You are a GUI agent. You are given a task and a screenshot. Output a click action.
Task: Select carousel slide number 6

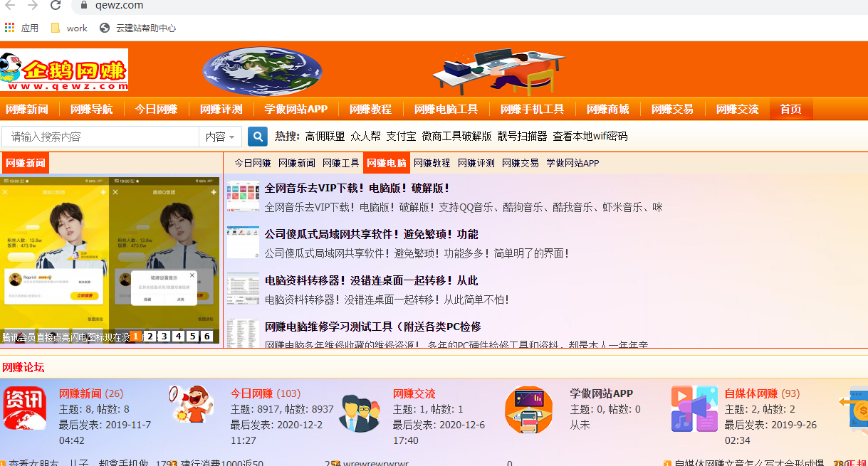coord(206,335)
